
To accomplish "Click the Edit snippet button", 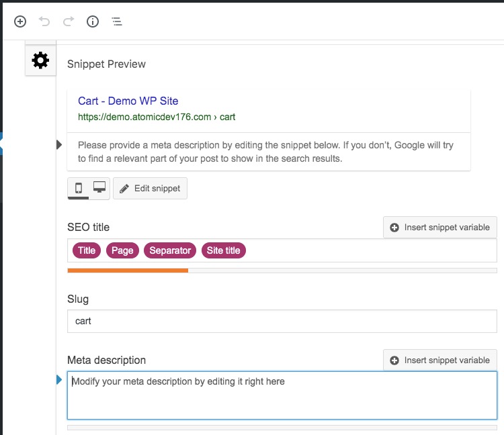I will coord(150,189).
